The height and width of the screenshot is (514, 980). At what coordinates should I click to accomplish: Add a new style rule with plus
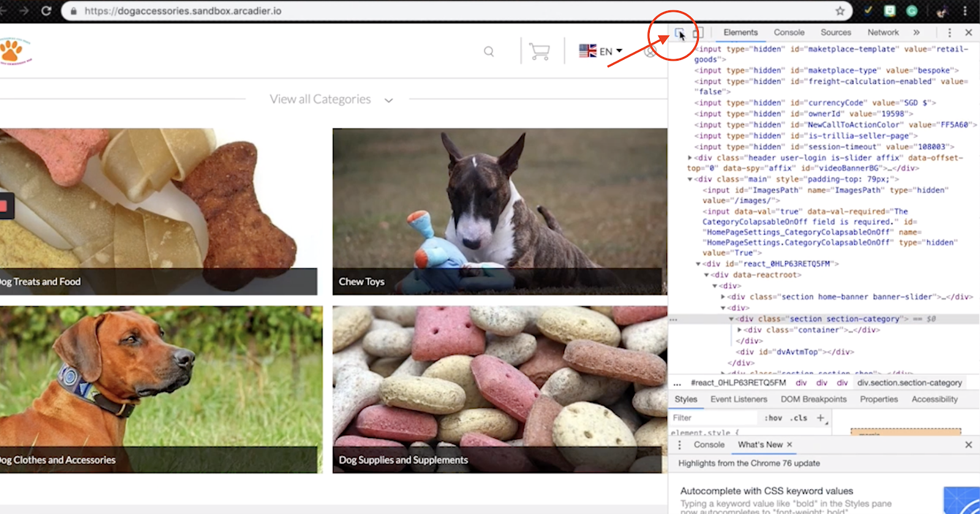pyautogui.click(x=821, y=418)
